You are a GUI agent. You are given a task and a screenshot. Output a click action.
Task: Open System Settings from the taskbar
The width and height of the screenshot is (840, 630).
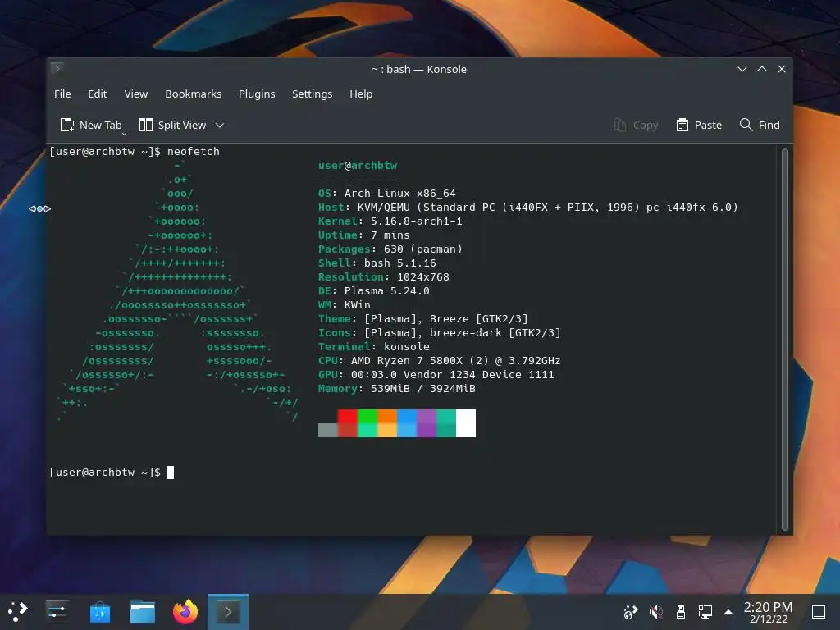[x=57, y=611]
